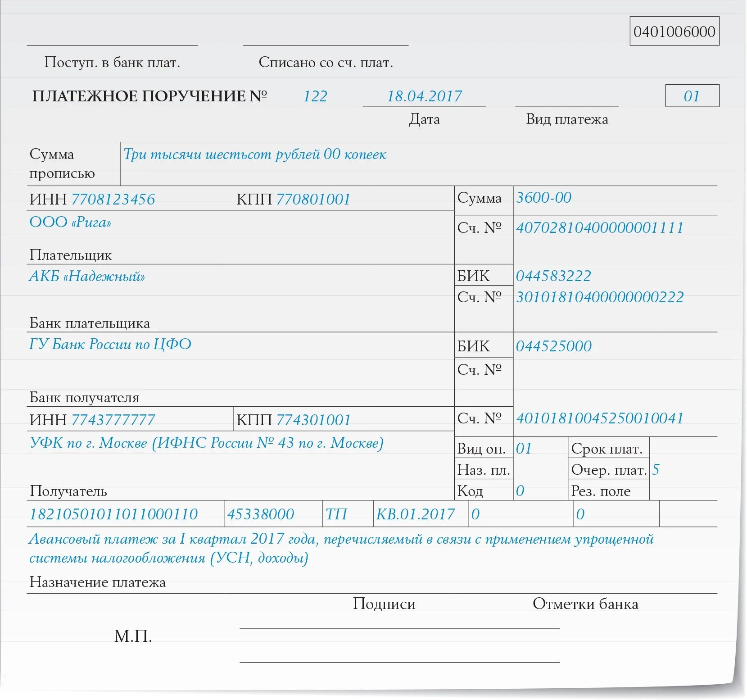Click the 'Списано со сч. плат.' label
The image size is (747, 700).
tap(326, 62)
